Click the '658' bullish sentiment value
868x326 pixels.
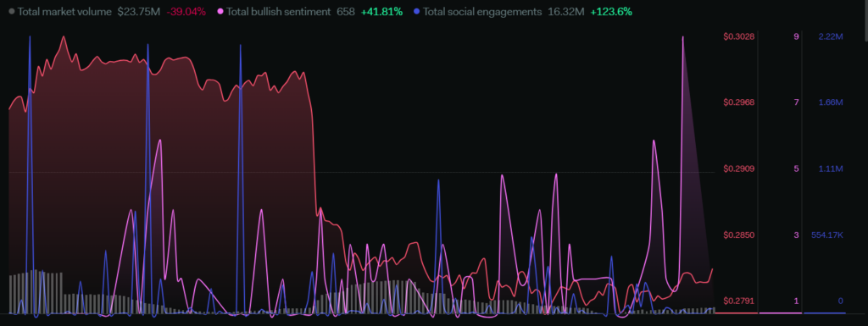tap(346, 11)
